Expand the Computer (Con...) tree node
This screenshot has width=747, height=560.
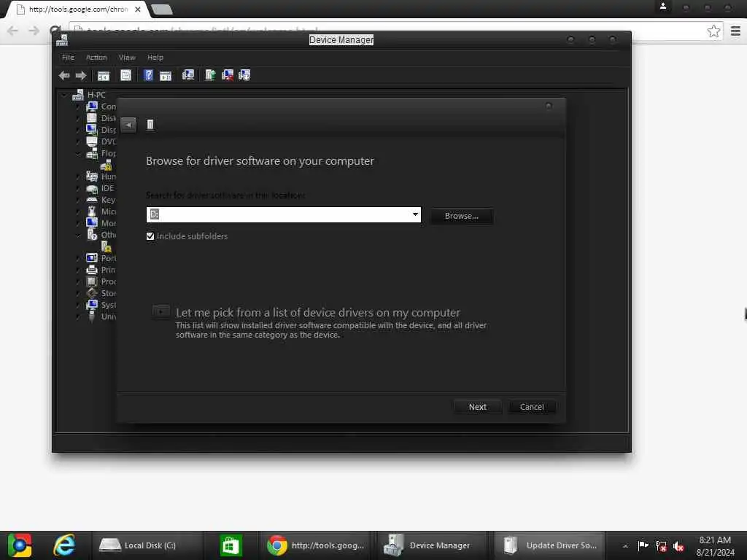coord(79,106)
